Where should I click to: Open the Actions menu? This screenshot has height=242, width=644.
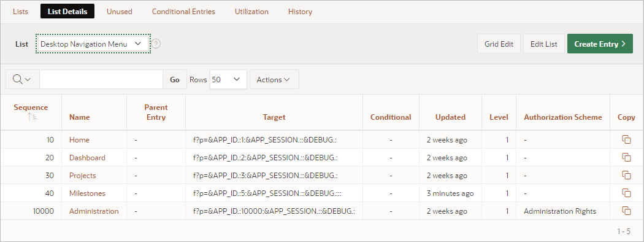point(274,79)
